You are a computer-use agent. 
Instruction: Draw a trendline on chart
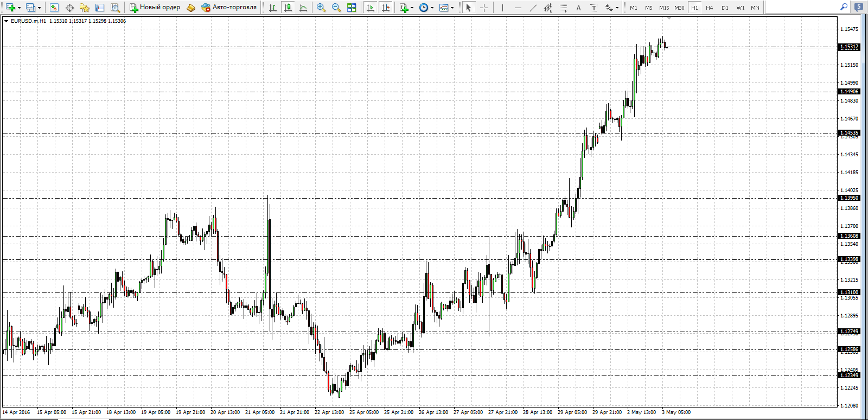[x=533, y=8]
